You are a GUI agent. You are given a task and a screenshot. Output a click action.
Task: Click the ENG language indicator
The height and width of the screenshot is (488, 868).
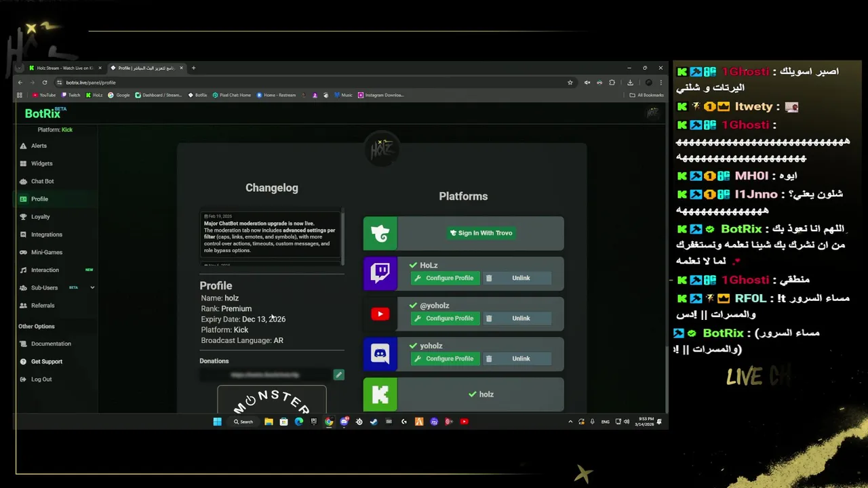coord(605,422)
